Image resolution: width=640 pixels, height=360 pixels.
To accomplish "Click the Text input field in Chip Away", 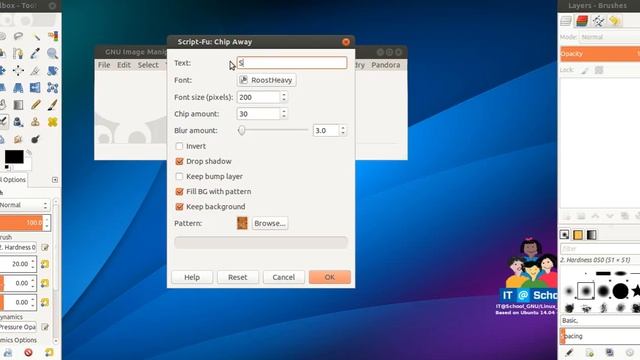I will click(292, 62).
